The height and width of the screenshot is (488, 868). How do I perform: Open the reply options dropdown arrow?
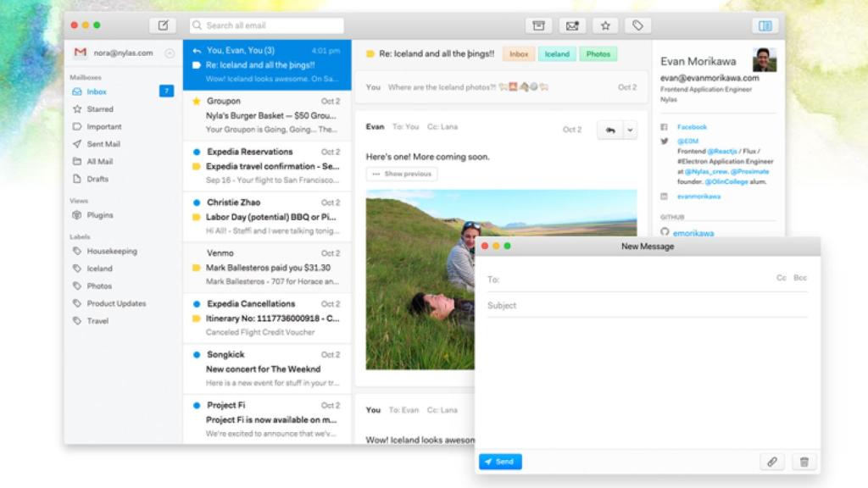click(629, 130)
